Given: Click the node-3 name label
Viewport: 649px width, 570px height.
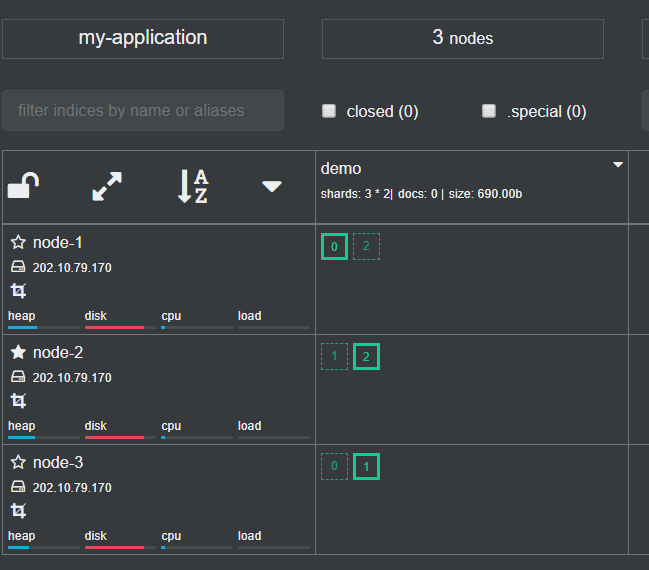Looking at the screenshot, I should [x=58, y=462].
